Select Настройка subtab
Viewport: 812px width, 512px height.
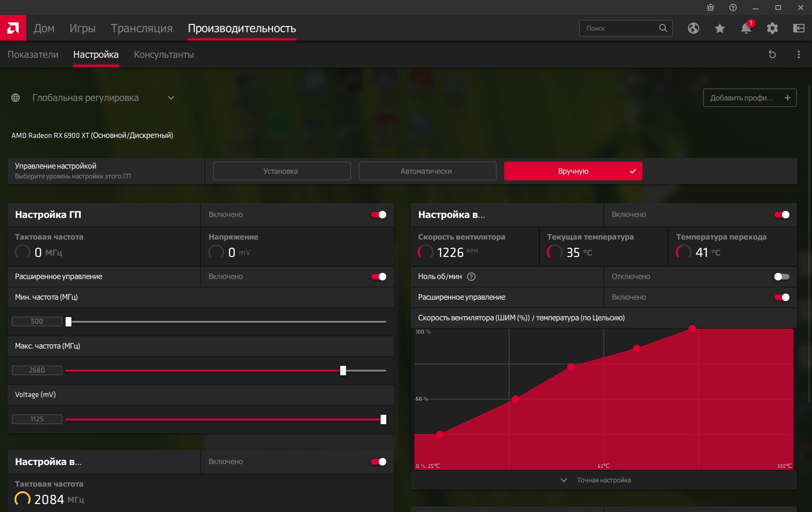pos(96,54)
